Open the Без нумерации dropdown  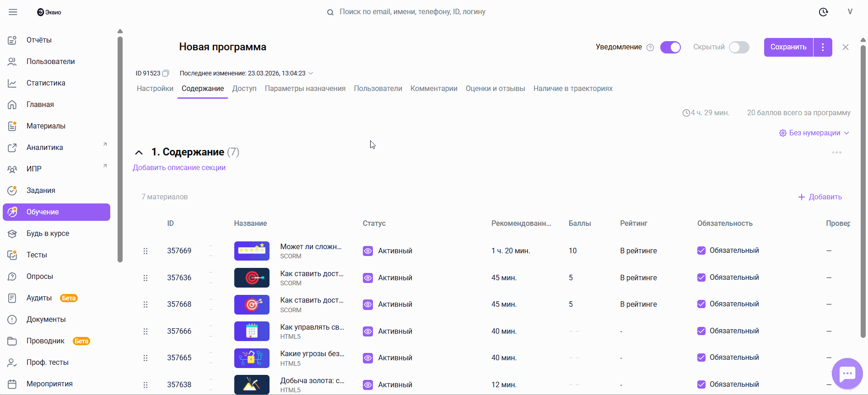coord(814,133)
